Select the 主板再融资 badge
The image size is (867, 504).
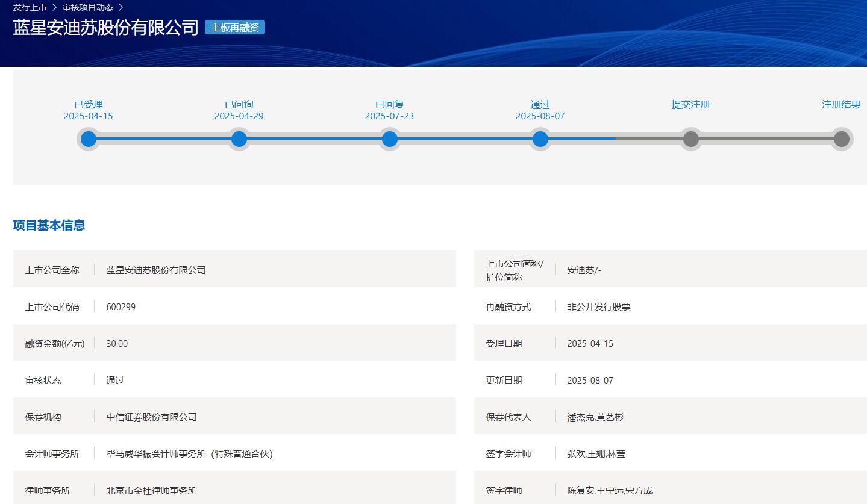tap(234, 27)
